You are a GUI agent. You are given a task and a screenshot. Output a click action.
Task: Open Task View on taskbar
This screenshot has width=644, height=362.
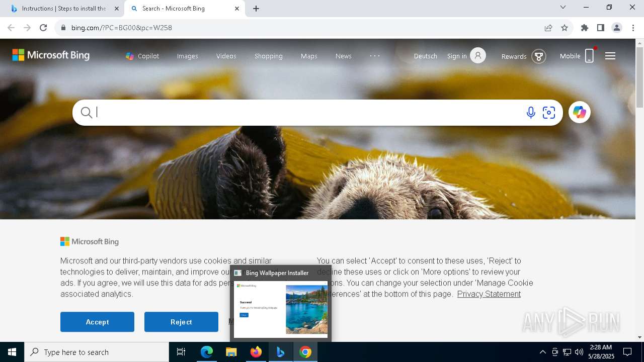(181, 352)
